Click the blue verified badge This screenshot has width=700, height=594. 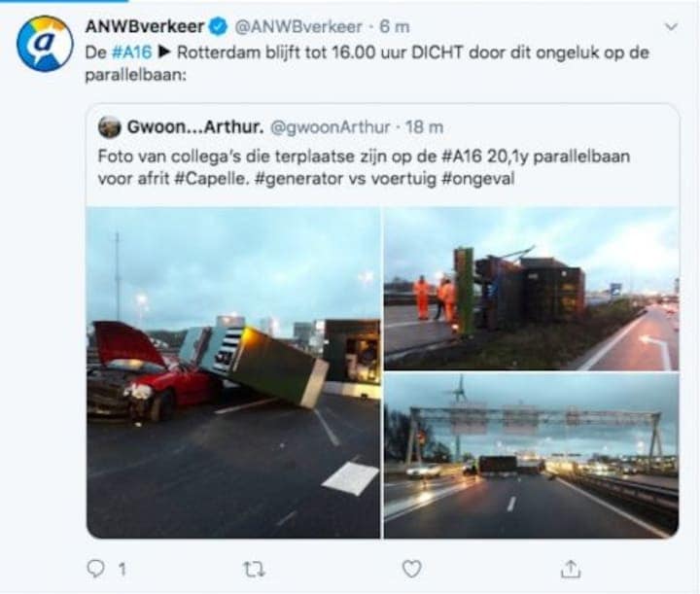coord(218,27)
